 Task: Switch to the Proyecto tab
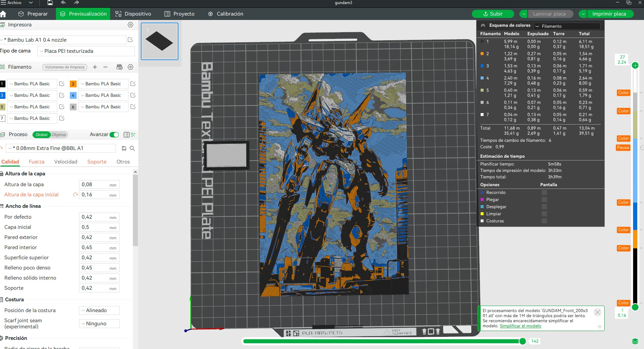[x=179, y=14]
